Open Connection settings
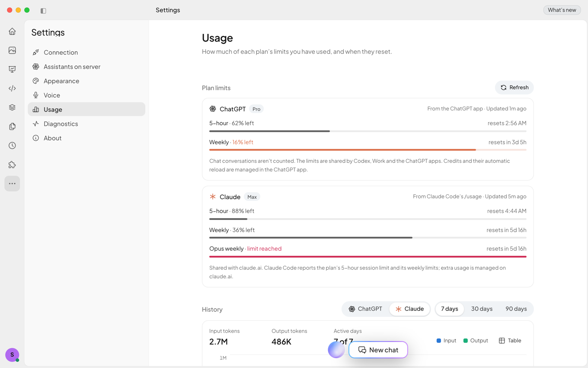 pos(86,52)
